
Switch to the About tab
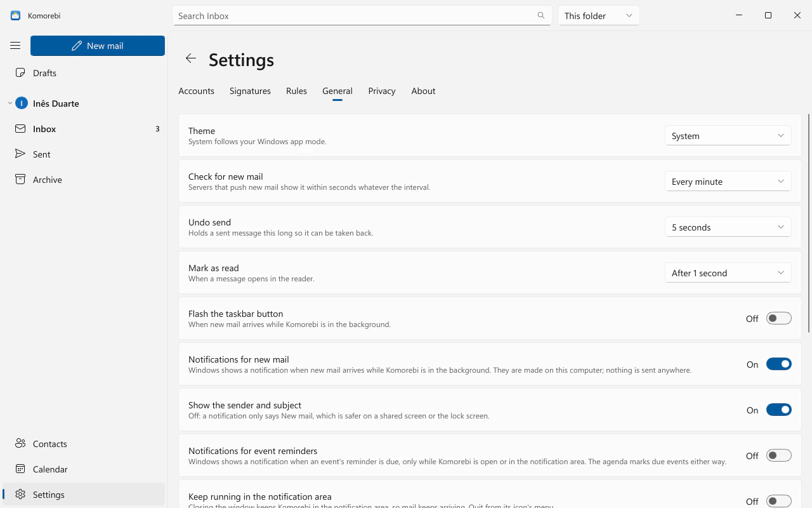click(423, 91)
